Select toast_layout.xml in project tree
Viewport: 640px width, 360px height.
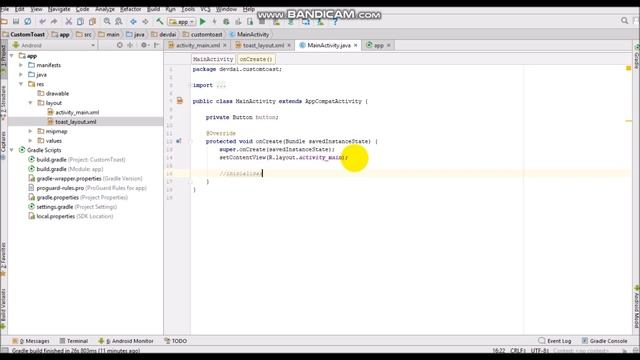(76, 122)
